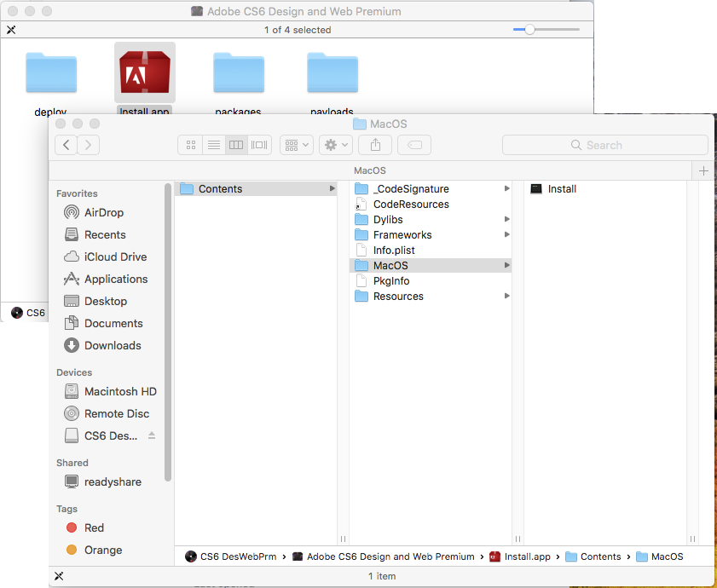The image size is (717, 588).
Task: Expand _CodeSignature via its arrow
Action: pyautogui.click(x=506, y=188)
